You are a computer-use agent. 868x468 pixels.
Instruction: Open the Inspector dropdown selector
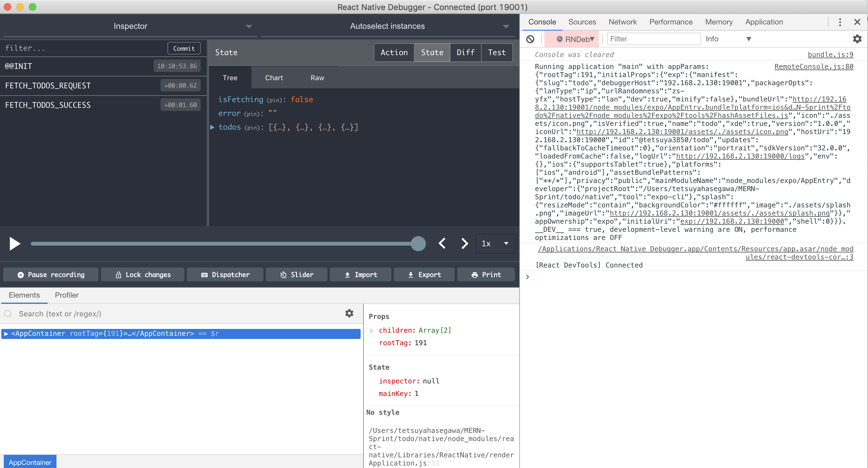pos(248,26)
